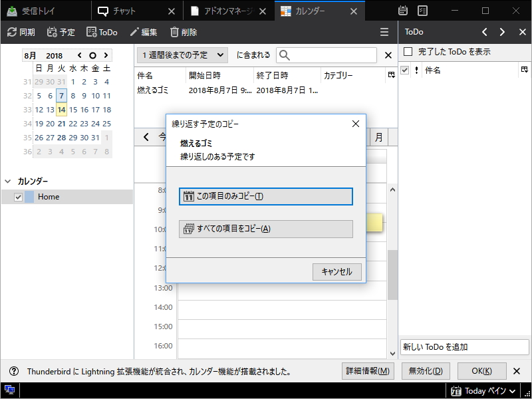Image resolution: width=532 pixels, height=399 pixels.
Task: Click the priority exclamation column header
Action: (416, 70)
